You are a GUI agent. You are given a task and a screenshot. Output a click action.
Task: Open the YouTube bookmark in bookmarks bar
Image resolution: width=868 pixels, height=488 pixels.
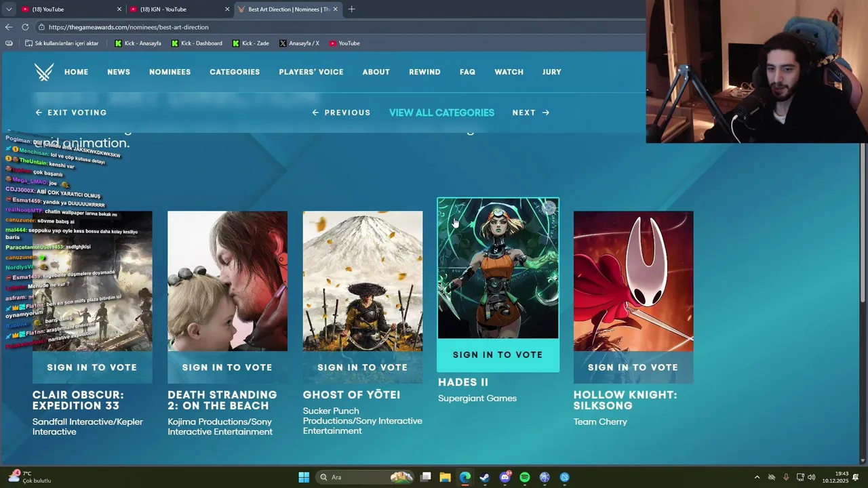click(x=344, y=43)
